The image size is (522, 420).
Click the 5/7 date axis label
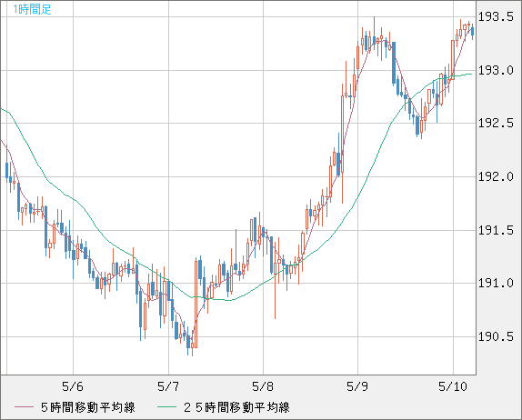pos(168,386)
